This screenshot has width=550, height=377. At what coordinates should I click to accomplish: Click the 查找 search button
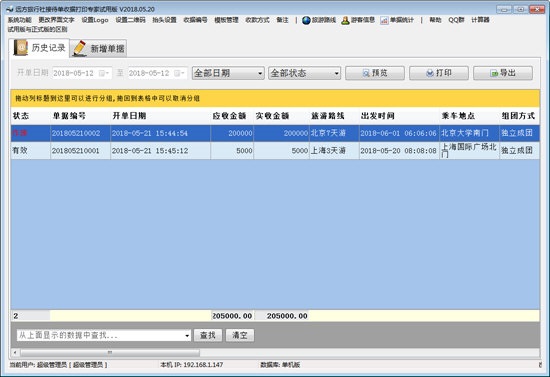click(208, 335)
